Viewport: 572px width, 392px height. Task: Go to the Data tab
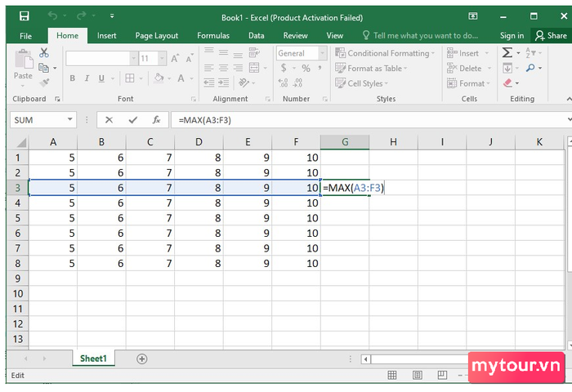click(x=256, y=36)
